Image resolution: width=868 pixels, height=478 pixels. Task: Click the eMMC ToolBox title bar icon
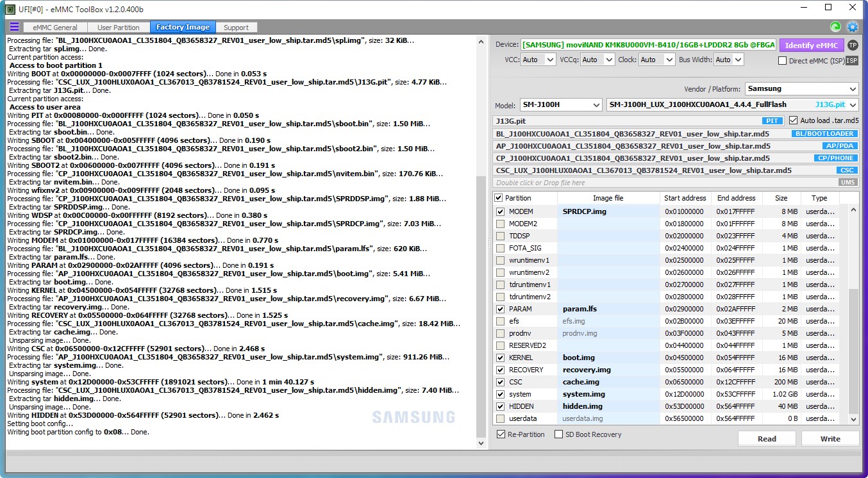pyautogui.click(x=10, y=8)
